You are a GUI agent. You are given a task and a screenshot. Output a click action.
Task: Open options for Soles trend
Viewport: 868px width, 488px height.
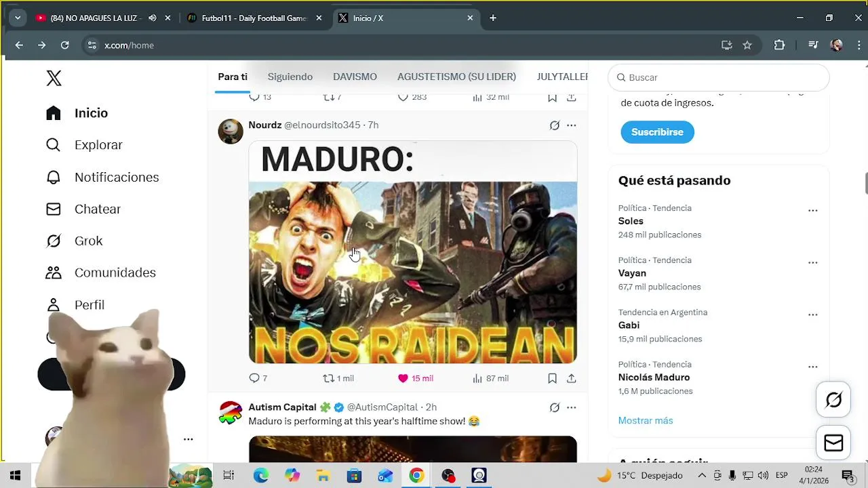click(x=812, y=210)
